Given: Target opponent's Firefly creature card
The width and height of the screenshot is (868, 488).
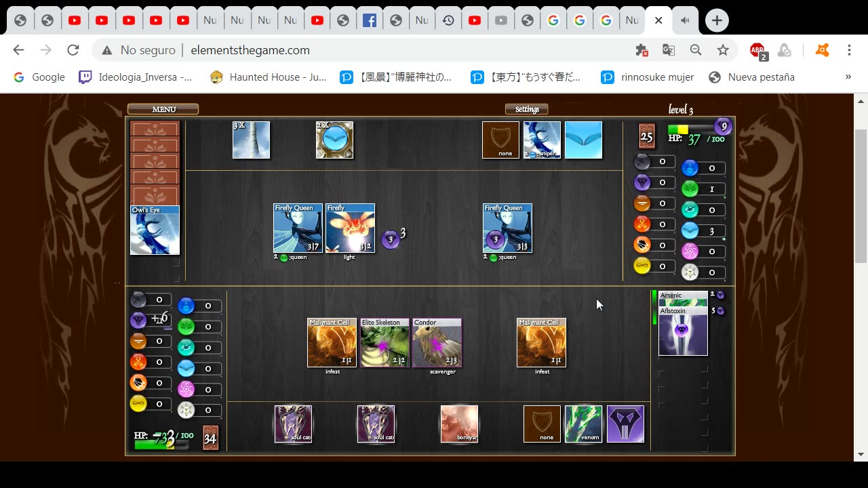Looking at the screenshot, I should (x=350, y=228).
